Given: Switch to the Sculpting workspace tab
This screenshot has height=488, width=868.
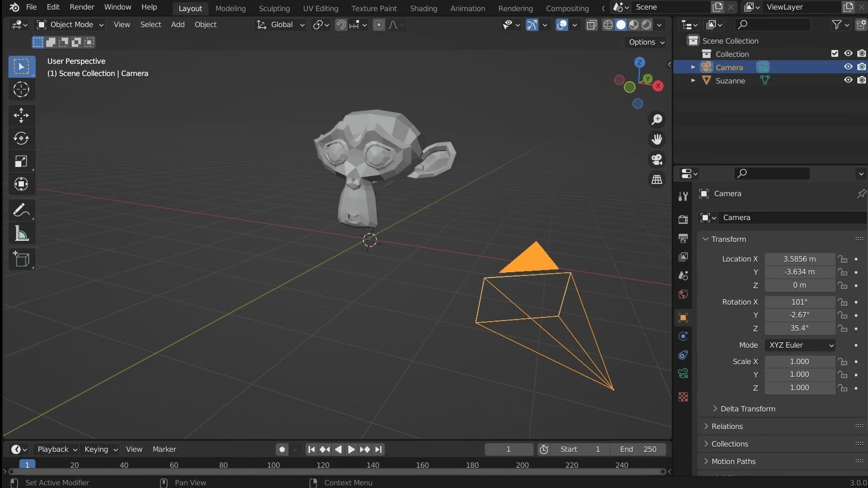Looking at the screenshot, I should (x=274, y=9).
